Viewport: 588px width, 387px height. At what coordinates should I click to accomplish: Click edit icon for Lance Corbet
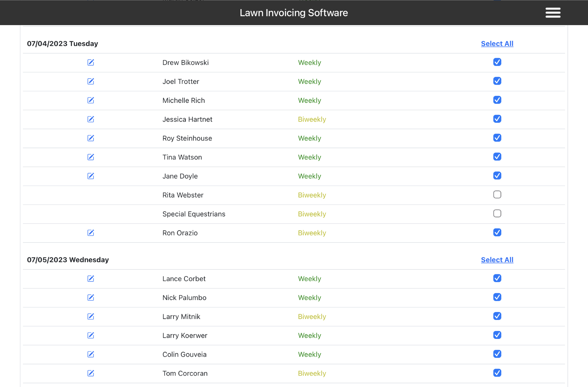click(x=91, y=279)
